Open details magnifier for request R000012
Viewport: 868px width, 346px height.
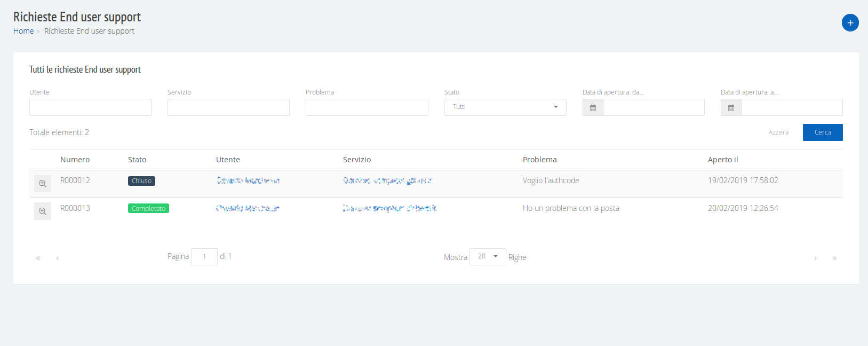[x=43, y=184]
